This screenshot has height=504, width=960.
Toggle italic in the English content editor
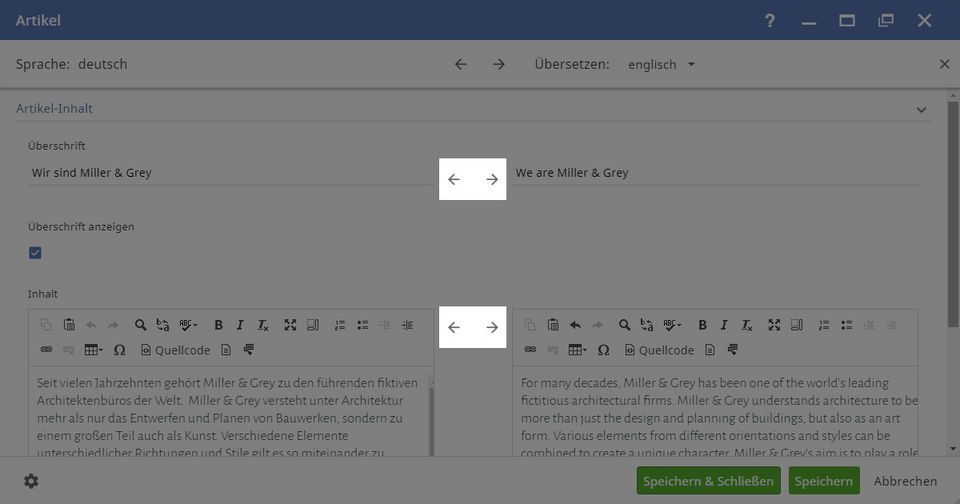coord(724,325)
